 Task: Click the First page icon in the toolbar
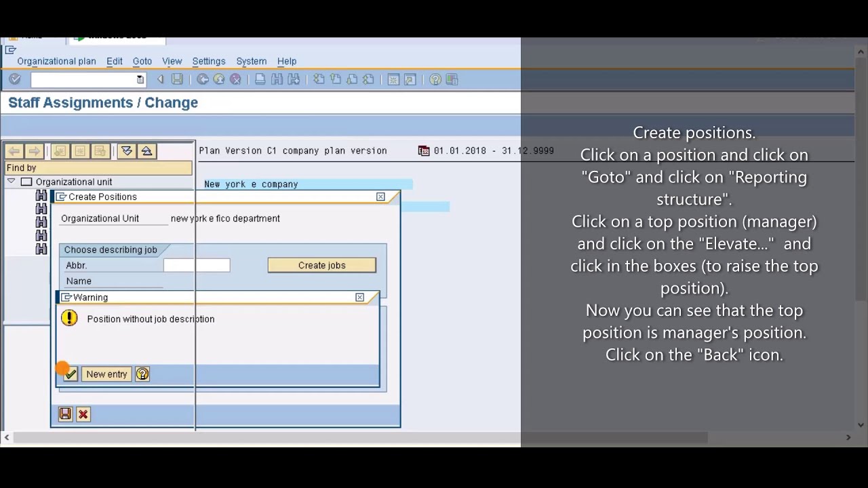click(319, 80)
